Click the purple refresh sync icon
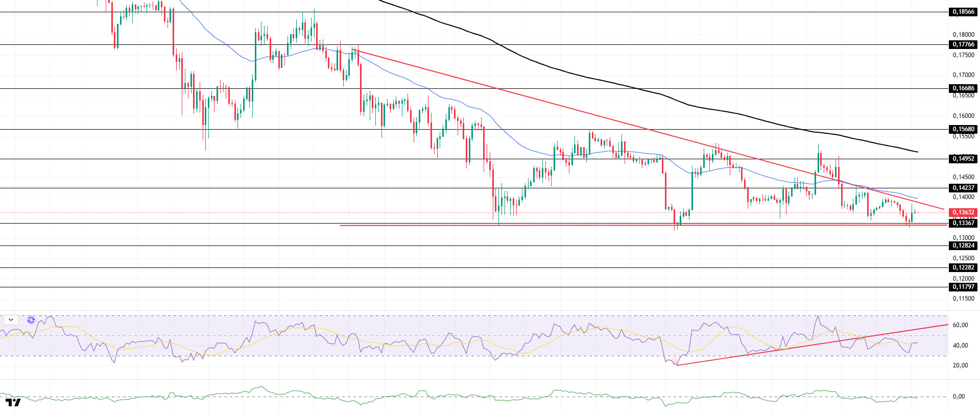The image size is (980, 417). coord(31,320)
